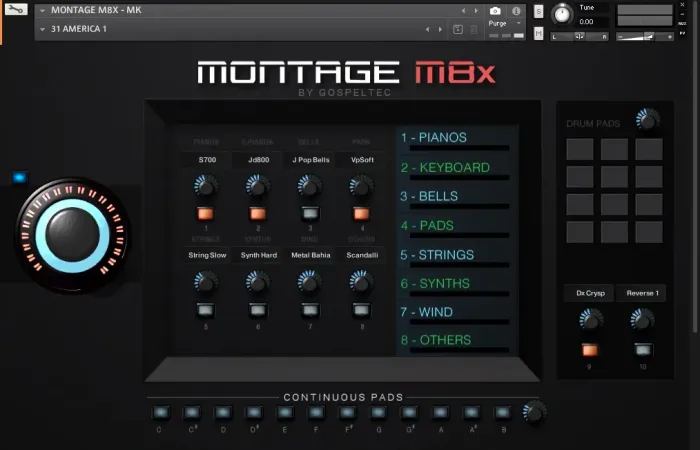Enable layer 6 button under Synth Hard
The image size is (700, 450).
click(x=258, y=309)
